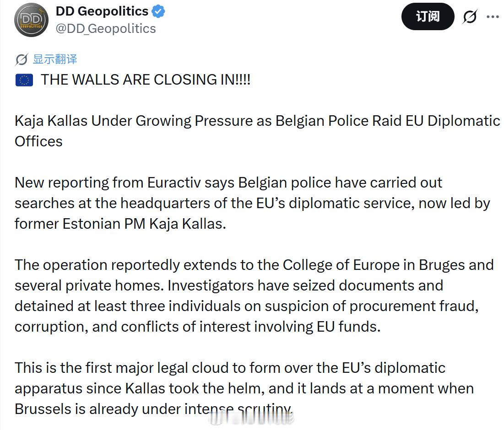Click the @DD_Geopolitics handle

click(x=106, y=28)
